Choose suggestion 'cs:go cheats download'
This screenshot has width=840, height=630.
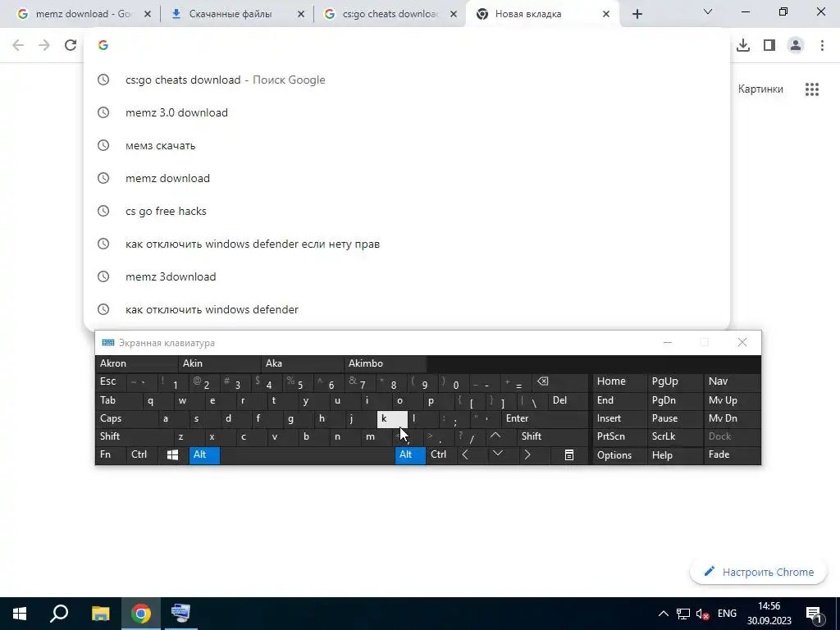(x=407, y=80)
